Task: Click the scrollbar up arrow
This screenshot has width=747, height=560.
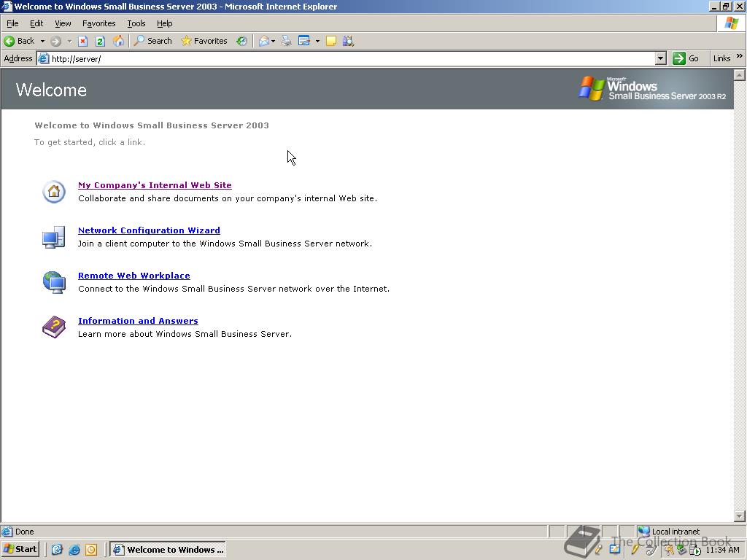Action: click(x=740, y=75)
